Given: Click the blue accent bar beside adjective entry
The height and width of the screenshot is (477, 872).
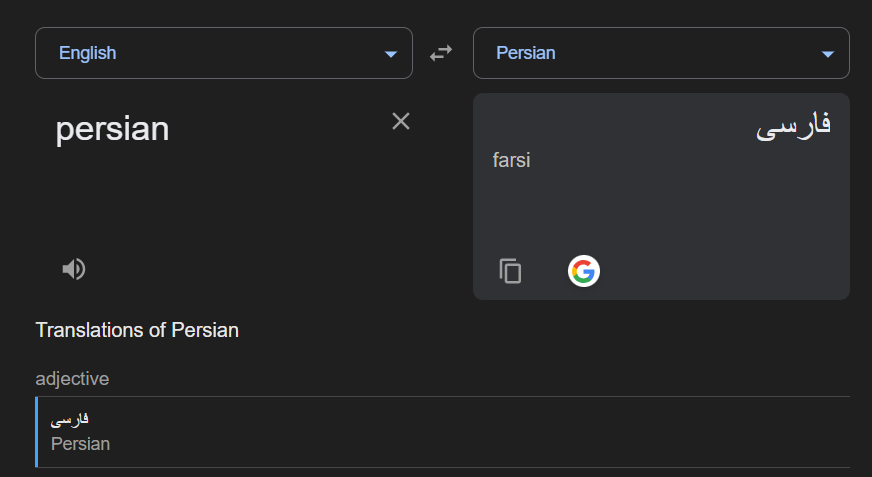Looking at the screenshot, I should point(36,432).
